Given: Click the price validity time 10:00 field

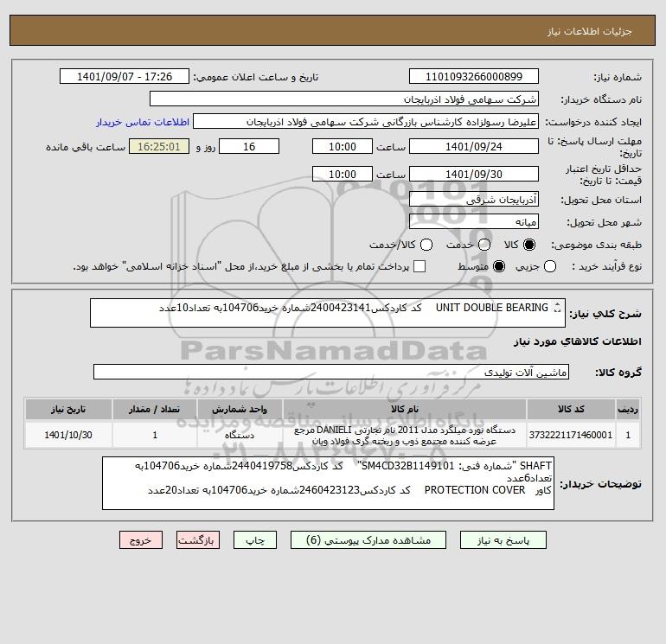Looking at the screenshot, I should pos(343,174).
